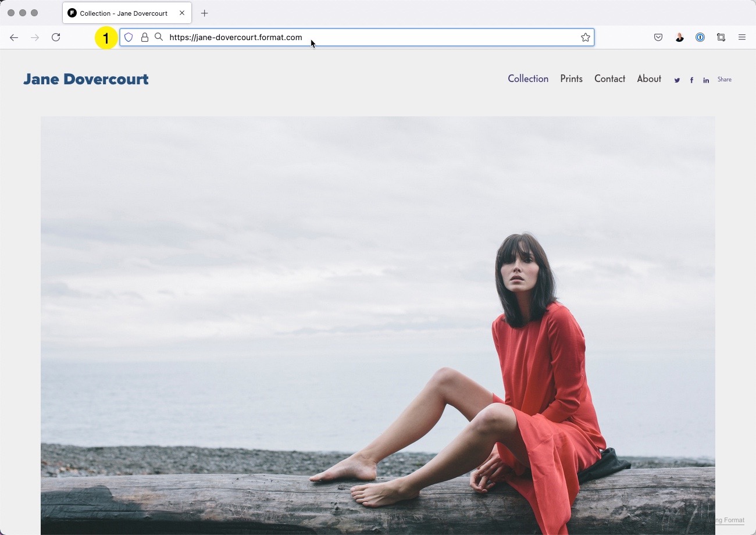Bookmark the page with the star icon
This screenshot has height=535, width=756.
click(x=585, y=37)
